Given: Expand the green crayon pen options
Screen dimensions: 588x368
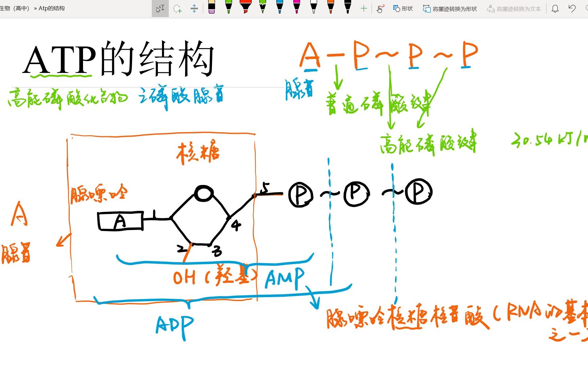Looking at the screenshot, I should (x=263, y=9).
